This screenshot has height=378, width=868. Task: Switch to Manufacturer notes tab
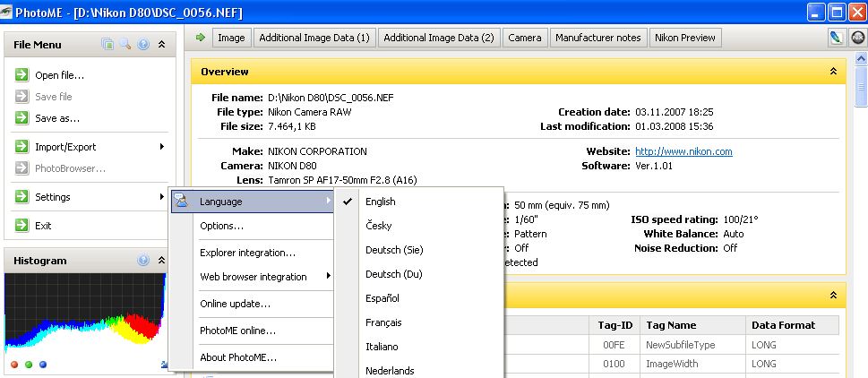coord(597,38)
